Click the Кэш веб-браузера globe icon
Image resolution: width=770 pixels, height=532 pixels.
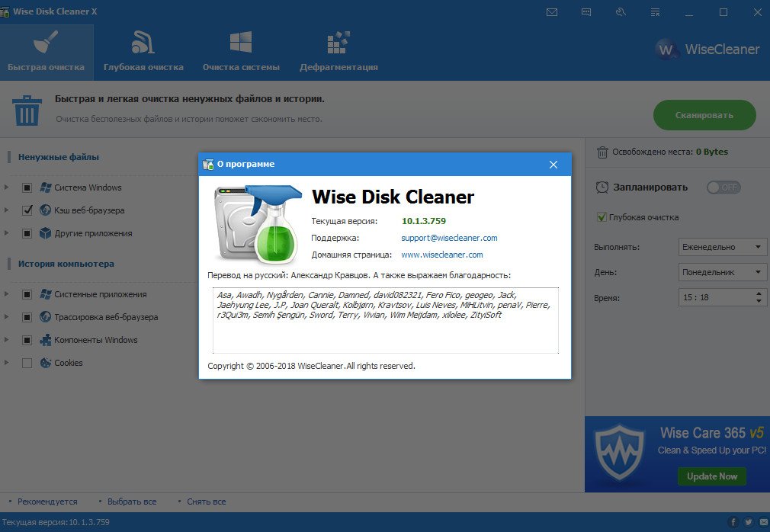[46, 210]
